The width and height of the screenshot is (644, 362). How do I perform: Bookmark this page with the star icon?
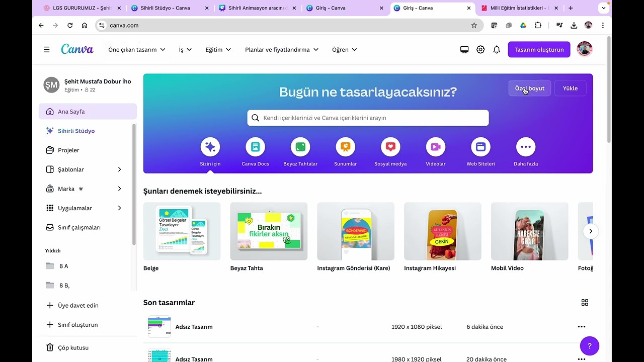point(474,25)
